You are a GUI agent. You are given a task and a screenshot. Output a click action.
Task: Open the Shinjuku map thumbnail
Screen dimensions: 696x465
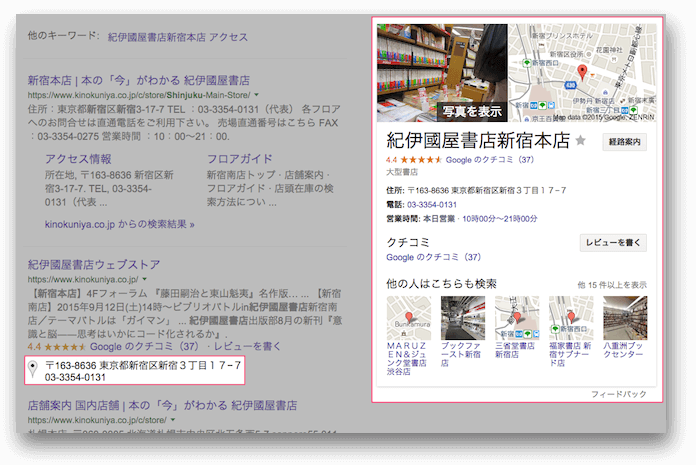pyautogui.click(x=582, y=73)
